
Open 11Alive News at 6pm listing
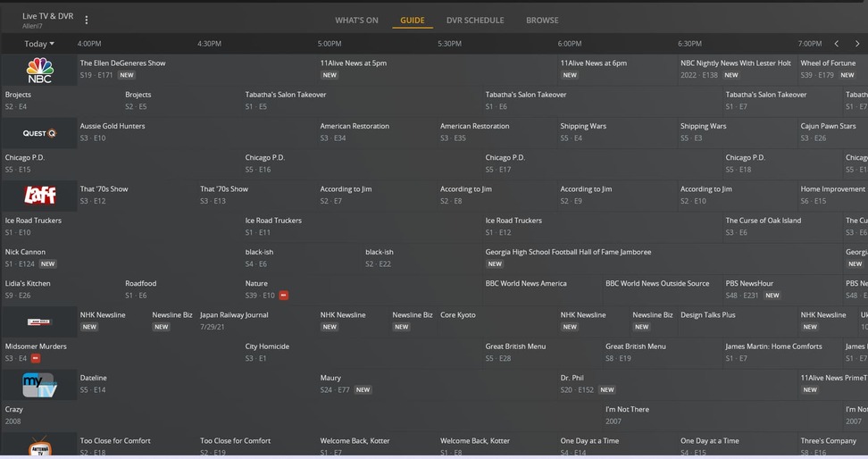617,70
